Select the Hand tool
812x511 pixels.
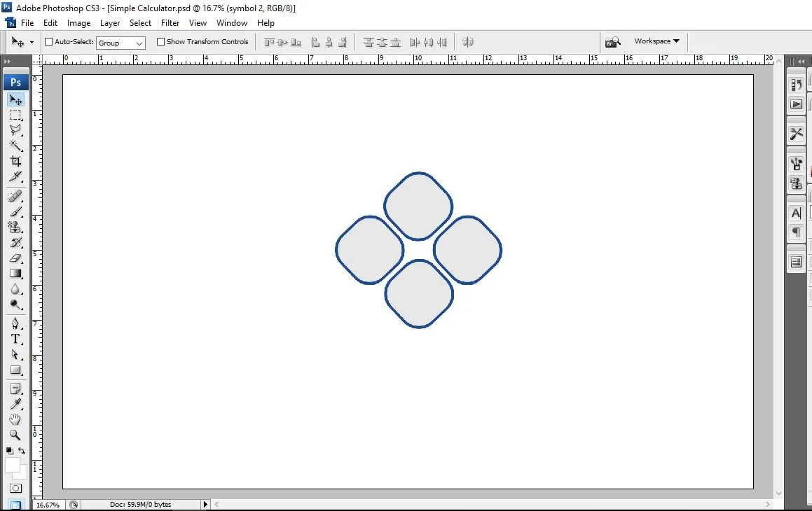[15, 419]
